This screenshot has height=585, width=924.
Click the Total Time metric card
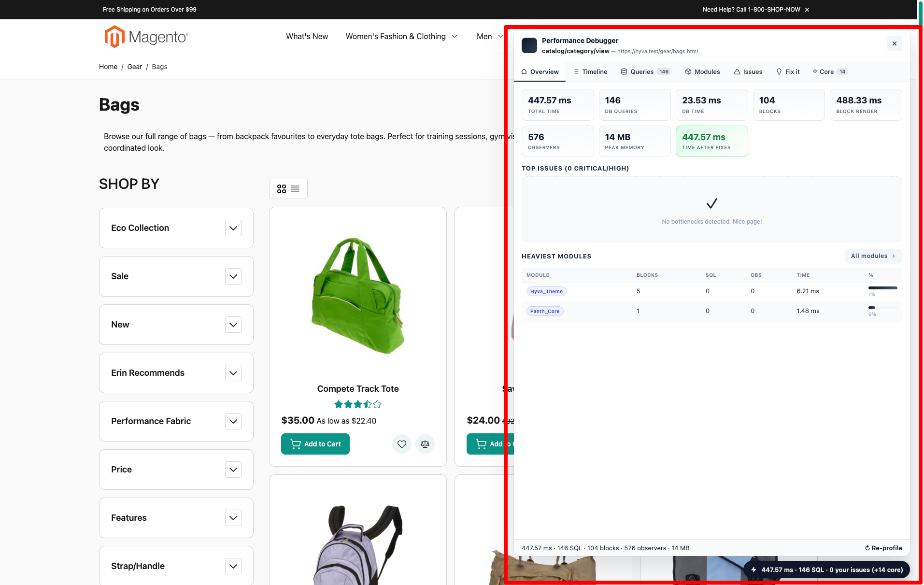click(557, 105)
